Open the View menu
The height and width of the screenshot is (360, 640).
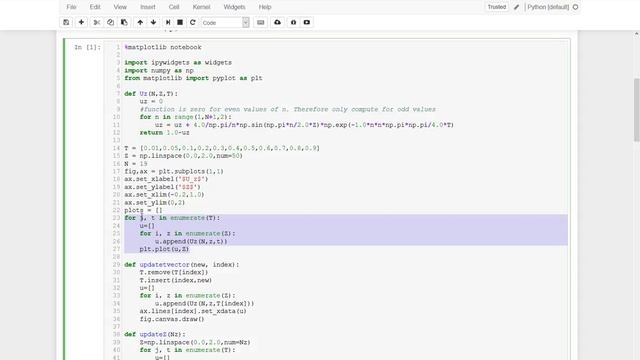coord(120,7)
